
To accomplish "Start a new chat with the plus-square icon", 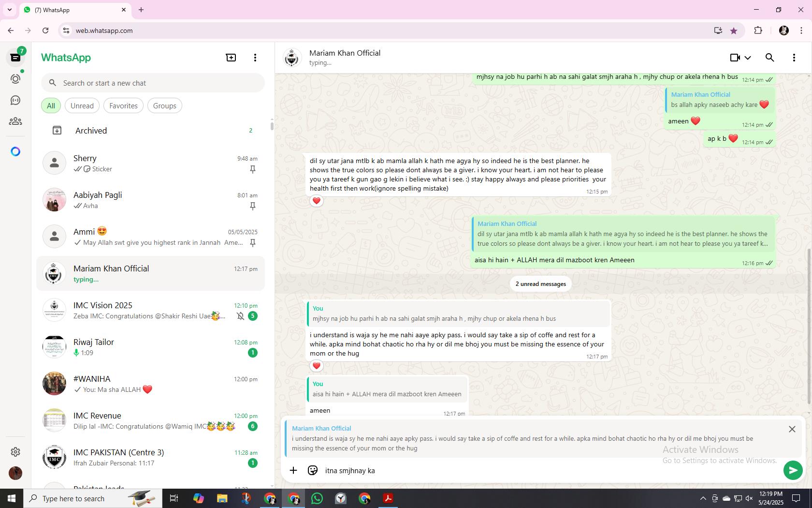I will point(231,58).
